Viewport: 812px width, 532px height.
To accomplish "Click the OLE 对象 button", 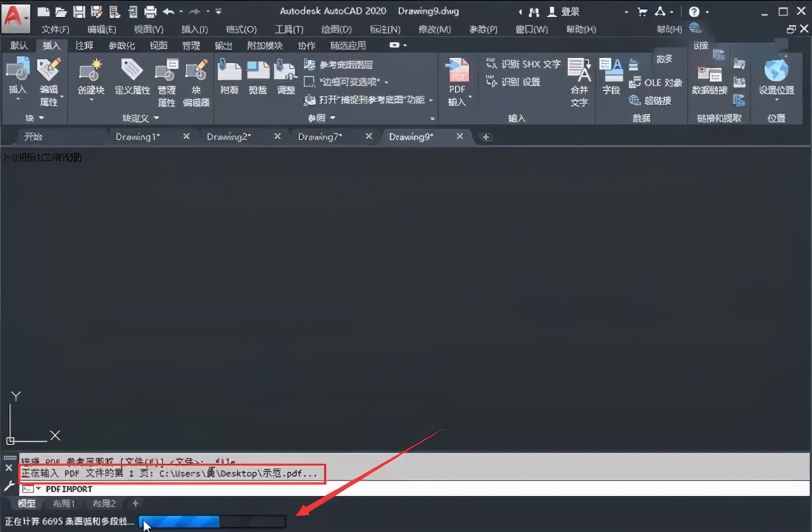I will point(655,83).
